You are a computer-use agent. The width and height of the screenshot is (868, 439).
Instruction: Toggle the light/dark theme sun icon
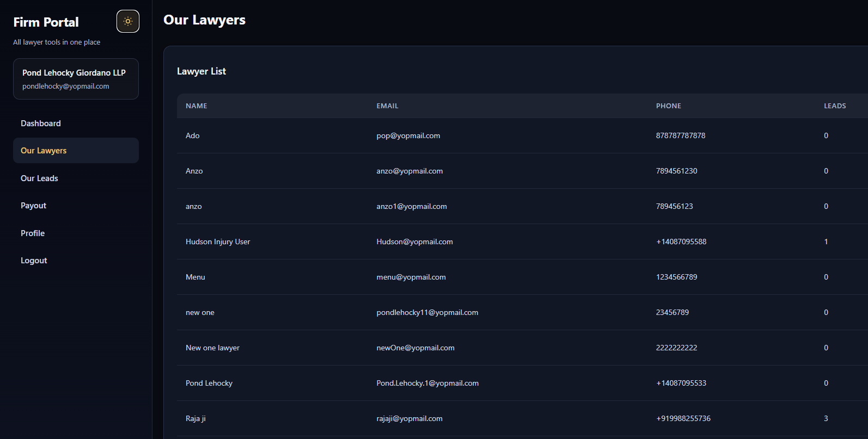coord(128,21)
